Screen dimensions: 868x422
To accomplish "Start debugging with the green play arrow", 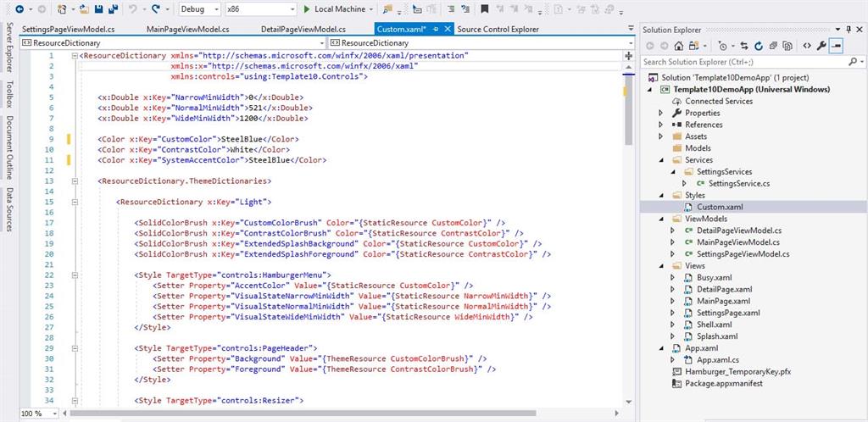I will (x=308, y=8).
